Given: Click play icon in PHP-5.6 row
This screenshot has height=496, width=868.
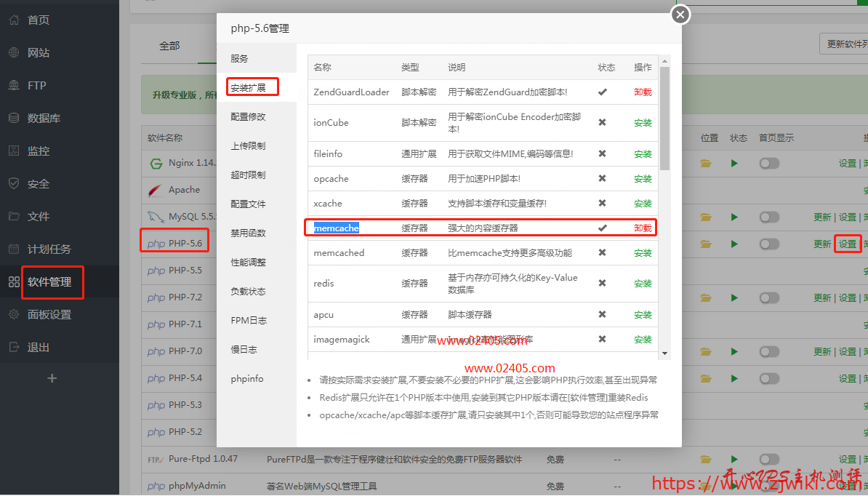Looking at the screenshot, I should point(734,244).
